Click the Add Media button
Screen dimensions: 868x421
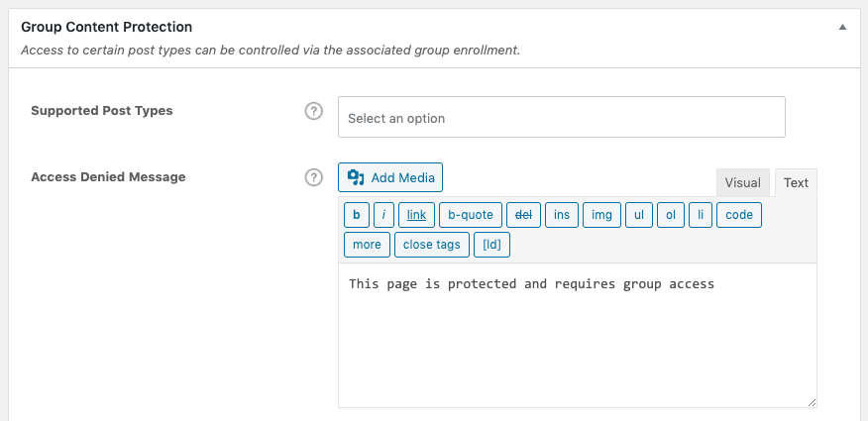coord(390,177)
